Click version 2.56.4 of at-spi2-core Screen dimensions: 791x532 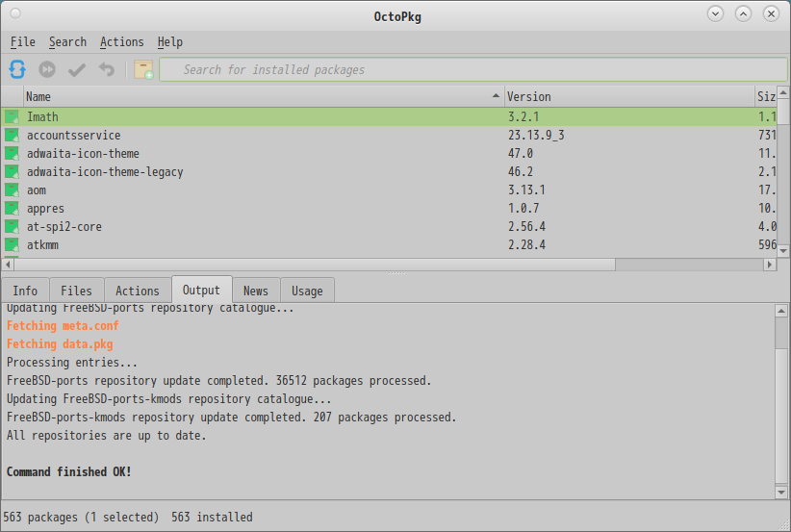coord(526,226)
